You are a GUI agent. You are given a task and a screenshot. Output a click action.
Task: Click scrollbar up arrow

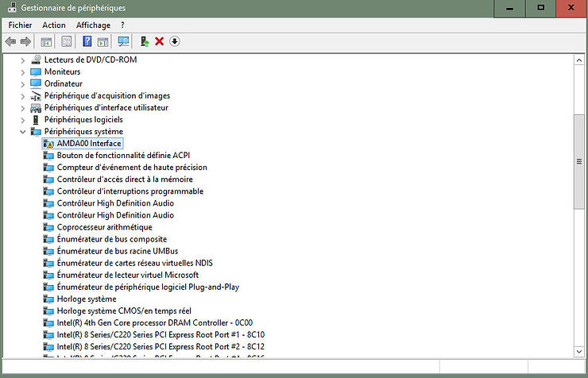tap(579, 60)
